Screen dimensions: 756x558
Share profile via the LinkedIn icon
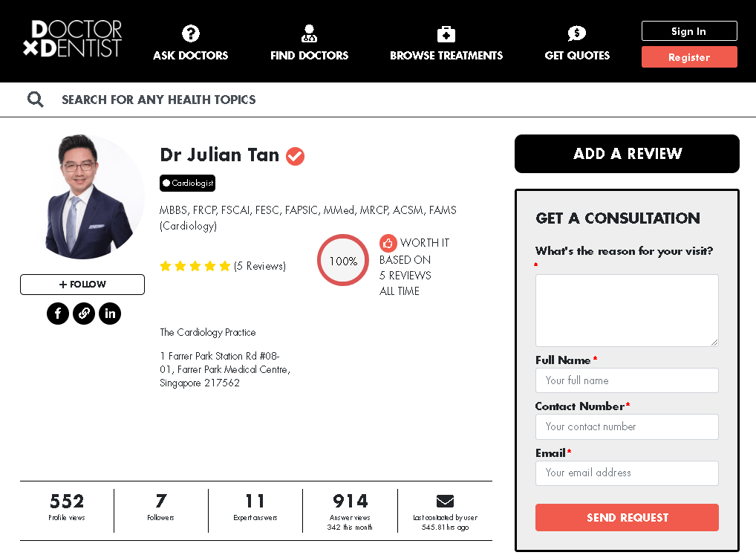[110, 314]
